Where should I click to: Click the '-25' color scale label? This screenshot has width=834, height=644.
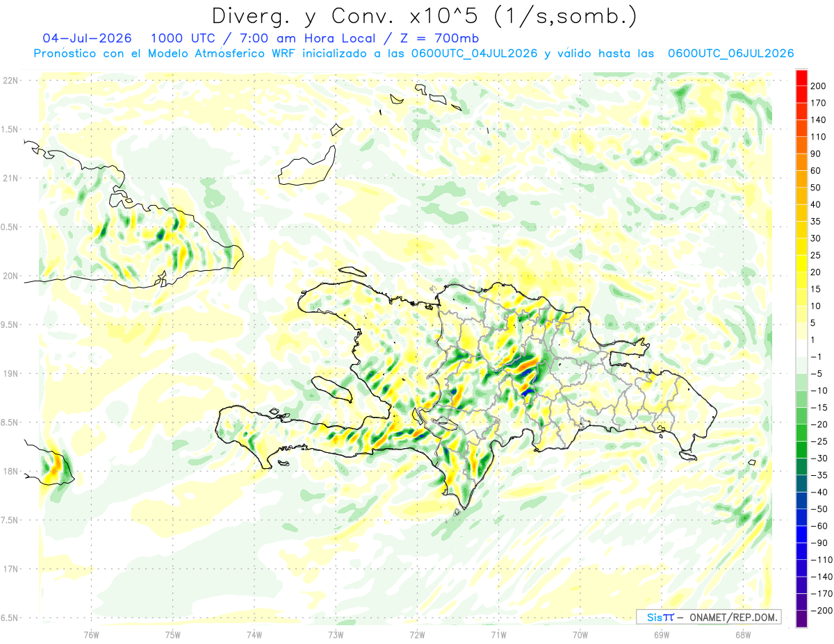tap(820, 442)
